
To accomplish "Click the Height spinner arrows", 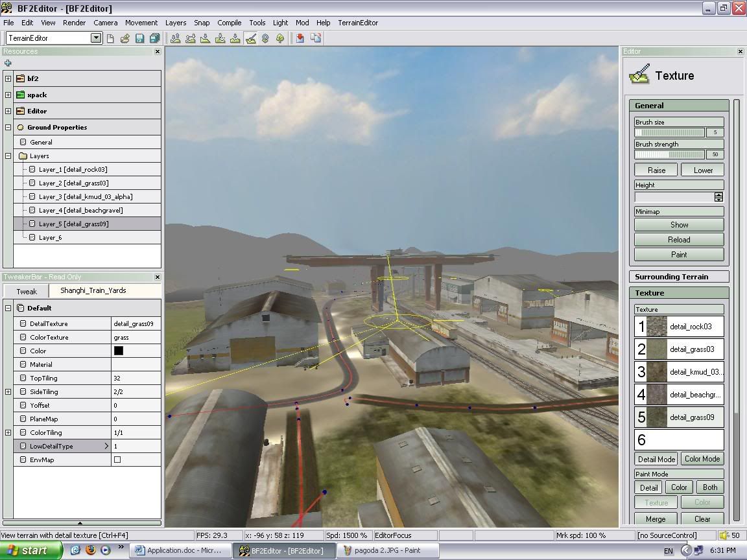I will pyautogui.click(x=718, y=196).
